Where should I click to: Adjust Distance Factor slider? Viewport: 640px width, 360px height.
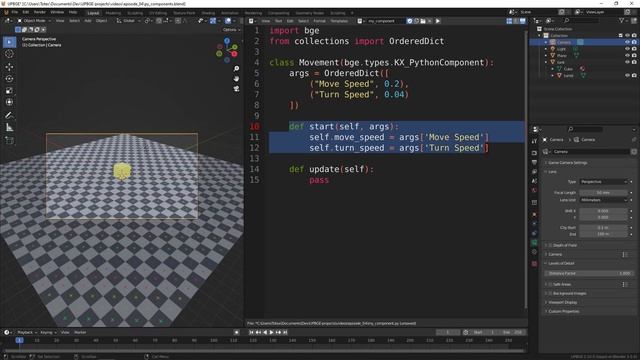point(590,273)
